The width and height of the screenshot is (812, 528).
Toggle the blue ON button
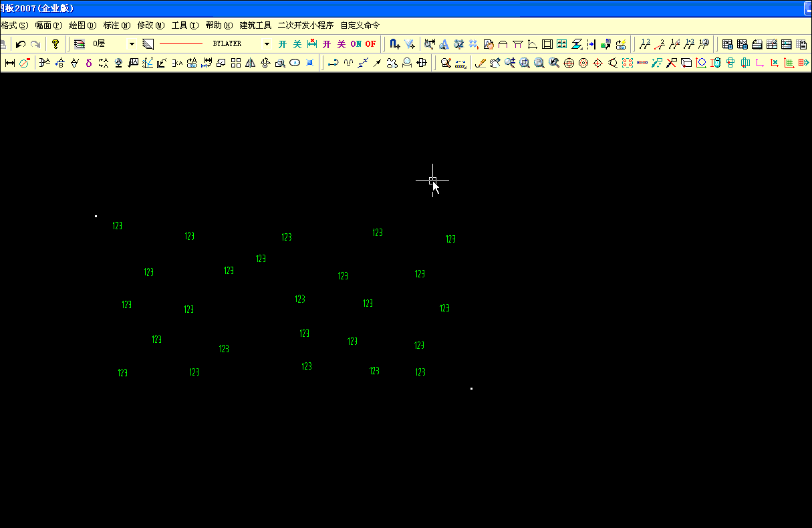tap(356, 44)
